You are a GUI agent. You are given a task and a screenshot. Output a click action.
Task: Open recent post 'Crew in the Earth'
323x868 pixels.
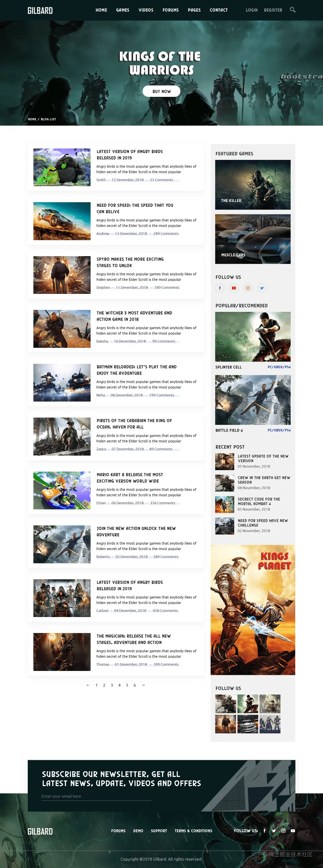pos(264,480)
